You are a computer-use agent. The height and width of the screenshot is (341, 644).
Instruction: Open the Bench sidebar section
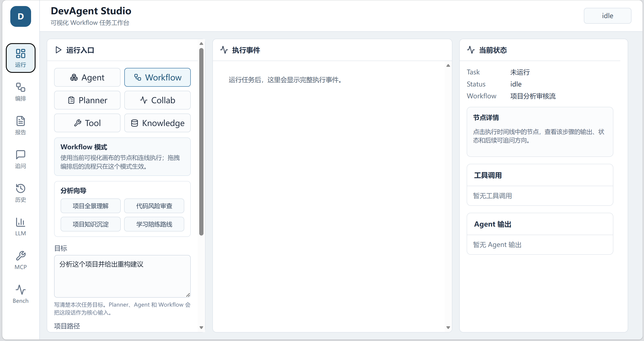pos(21,294)
